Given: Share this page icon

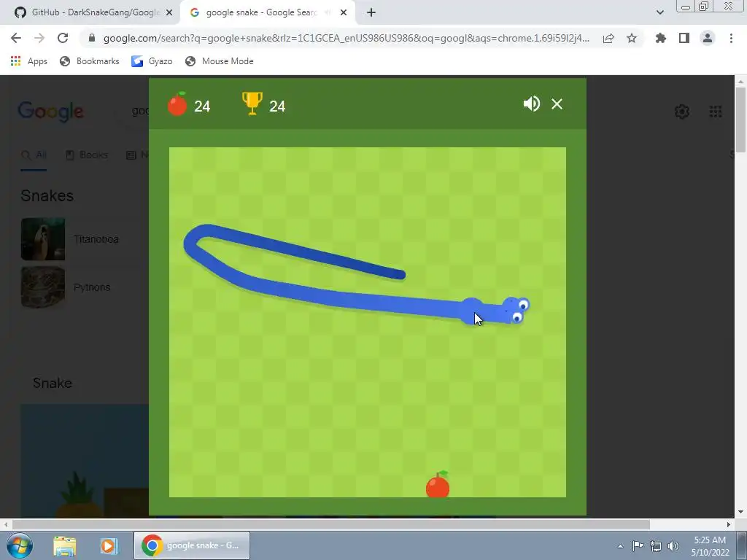Looking at the screenshot, I should pos(608,38).
